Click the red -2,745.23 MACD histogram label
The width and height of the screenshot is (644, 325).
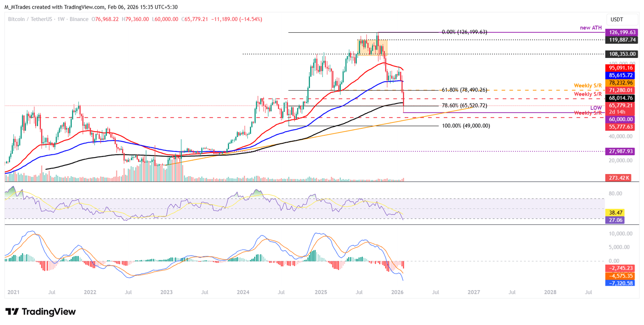620,268
